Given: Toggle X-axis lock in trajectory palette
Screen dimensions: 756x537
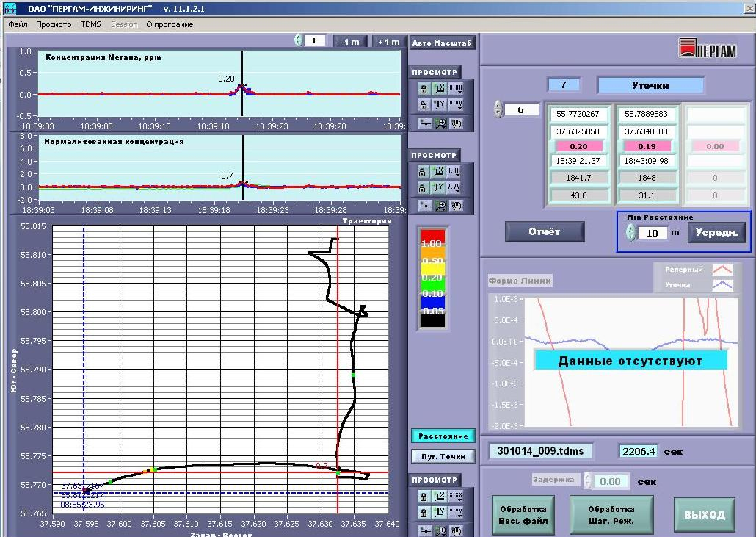Looking at the screenshot, I should 423,497.
